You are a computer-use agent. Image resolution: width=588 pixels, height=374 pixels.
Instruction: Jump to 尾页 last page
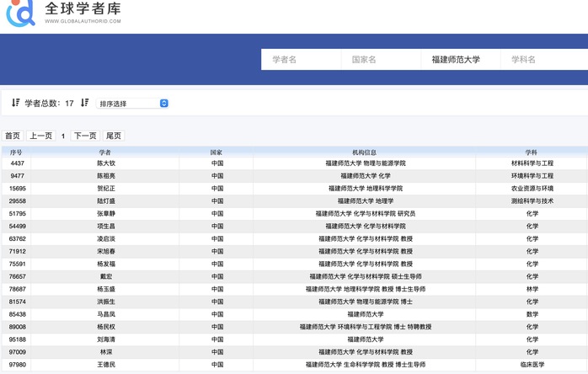(113, 136)
